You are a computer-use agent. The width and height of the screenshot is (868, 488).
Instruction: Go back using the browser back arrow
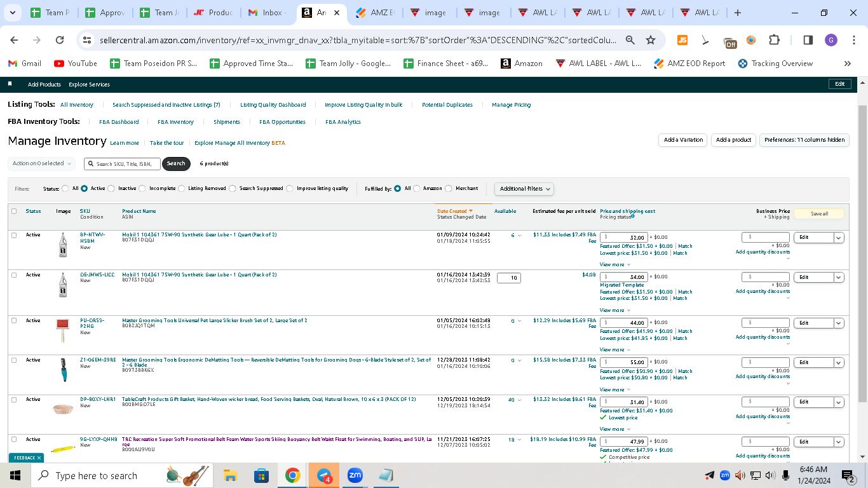[14, 40]
